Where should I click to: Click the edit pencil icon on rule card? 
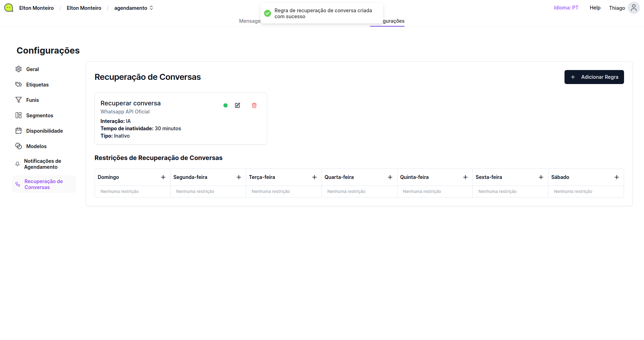pyautogui.click(x=237, y=105)
